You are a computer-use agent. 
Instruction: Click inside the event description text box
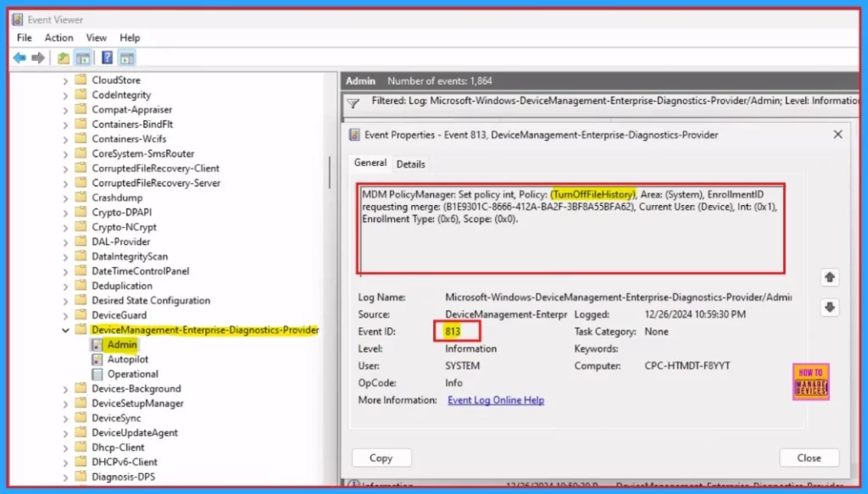click(x=570, y=229)
